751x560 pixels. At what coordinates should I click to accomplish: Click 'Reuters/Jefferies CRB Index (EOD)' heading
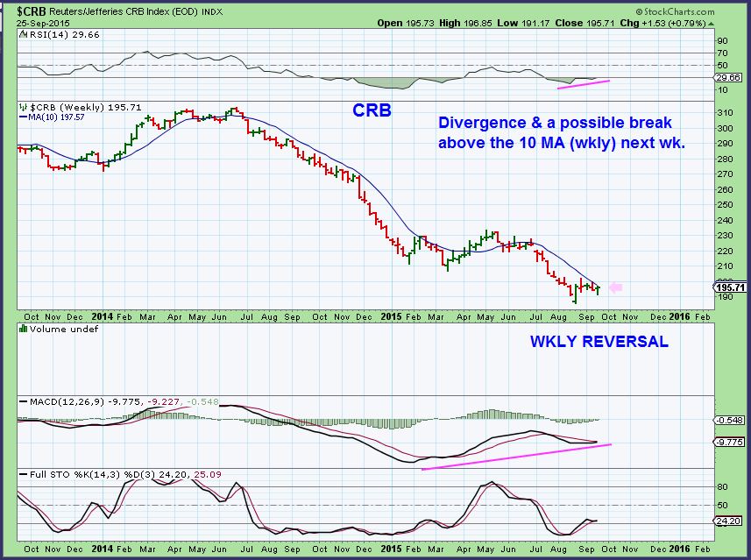click(x=124, y=11)
